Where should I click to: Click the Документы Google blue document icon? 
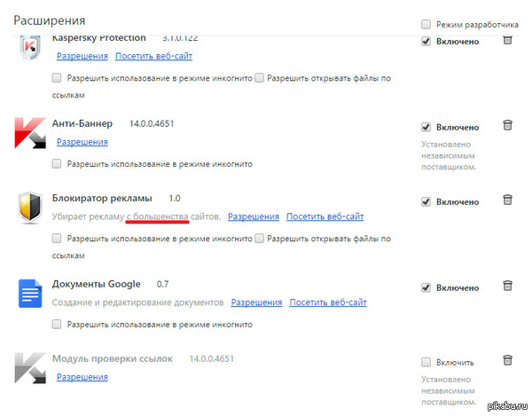(30, 294)
